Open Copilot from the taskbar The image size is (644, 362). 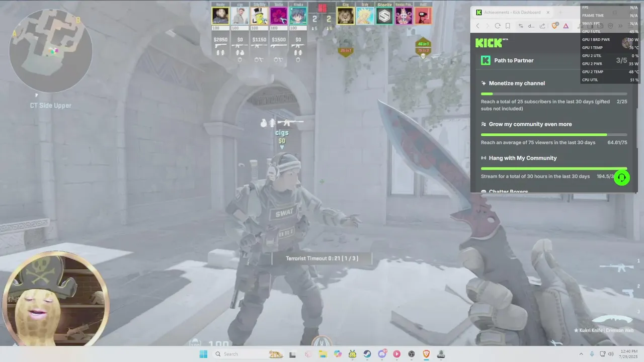coord(338,354)
